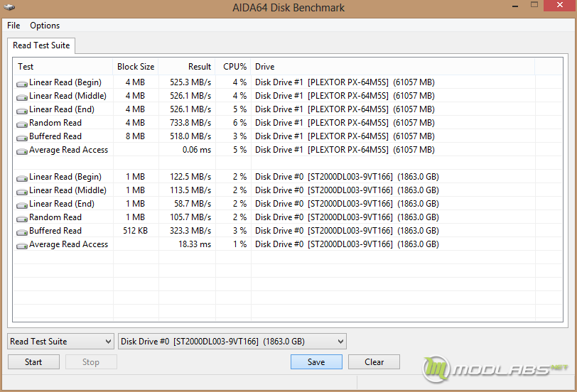
Task: Select the Plextor drive text in Random Read row
Action: tap(345, 122)
